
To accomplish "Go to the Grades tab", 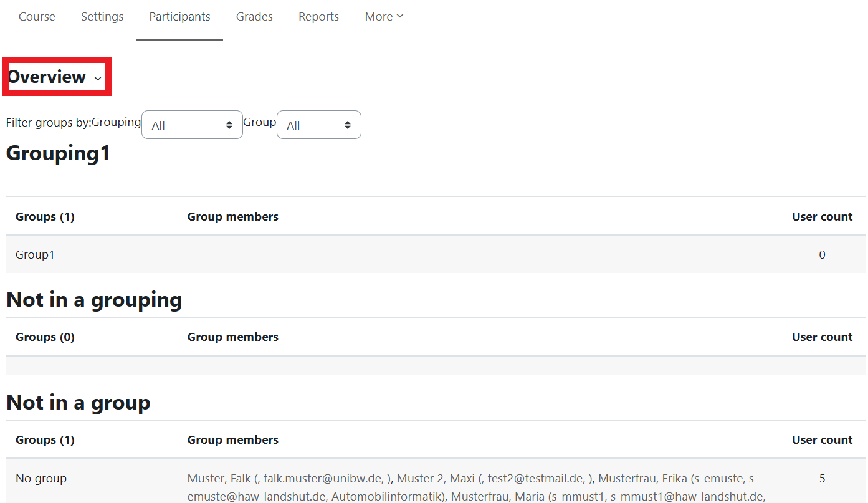I will pos(254,17).
